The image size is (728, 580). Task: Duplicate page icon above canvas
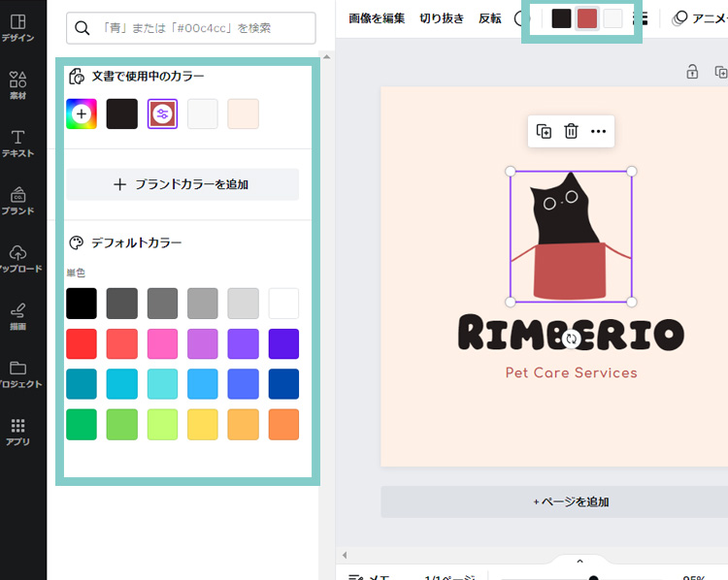(721, 72)
